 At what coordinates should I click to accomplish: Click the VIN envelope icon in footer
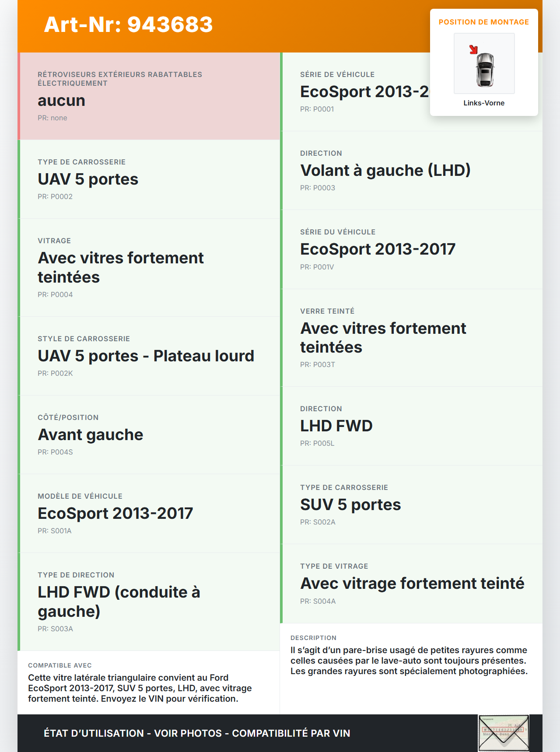point(504,733)
